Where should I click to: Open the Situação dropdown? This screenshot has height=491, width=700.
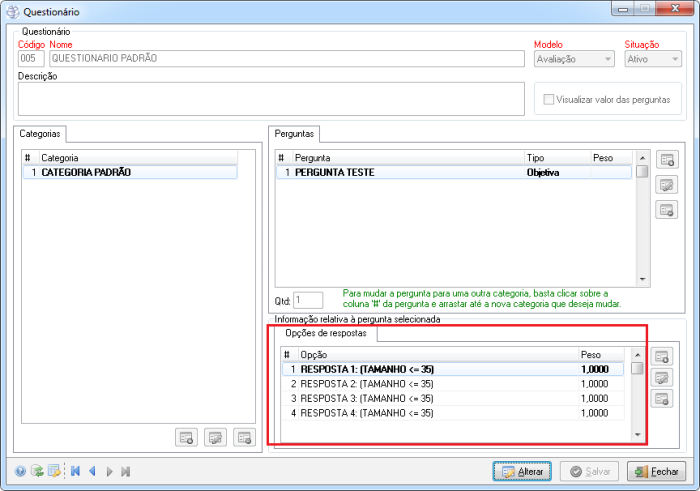[x=653, y=59]
